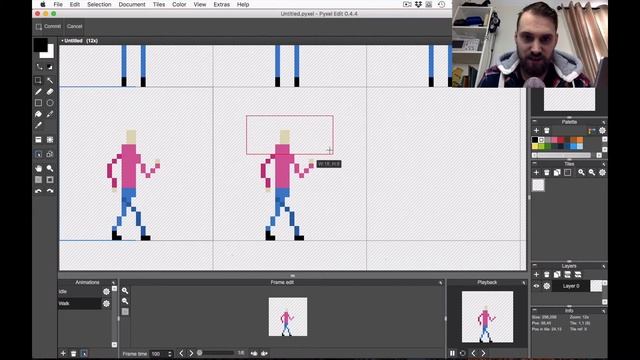Toggle Tile placement tool in toolbox
This screenshot has height=360, width=640.
coord(38,140)
